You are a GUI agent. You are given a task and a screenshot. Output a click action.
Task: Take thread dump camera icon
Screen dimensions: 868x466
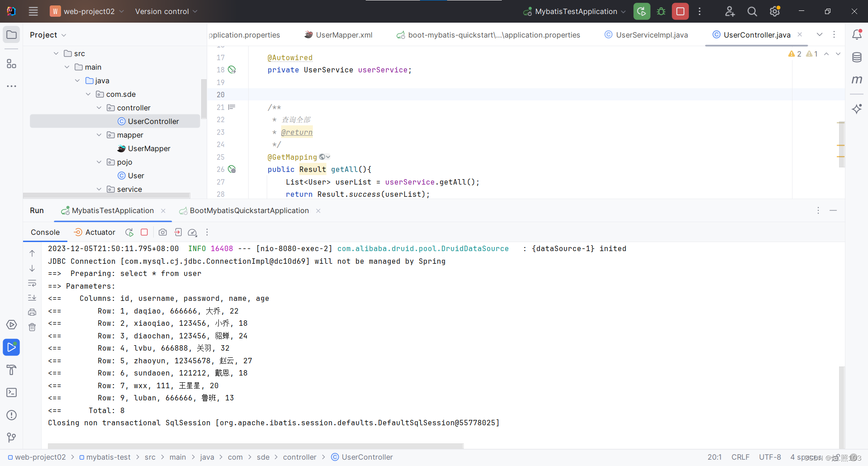(x=163, y=232)
